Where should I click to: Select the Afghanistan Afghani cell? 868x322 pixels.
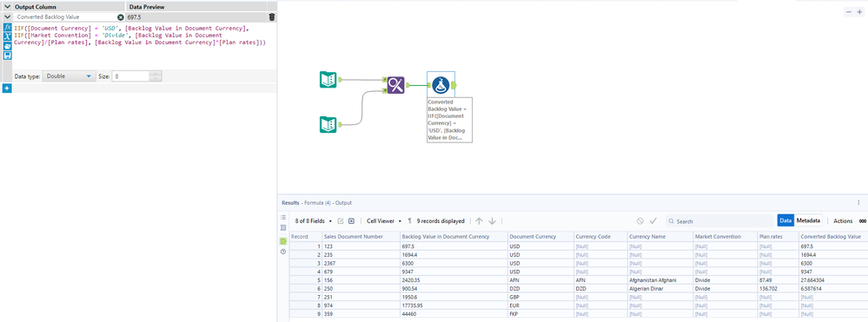pyautogui.click(x=659, y=280)
